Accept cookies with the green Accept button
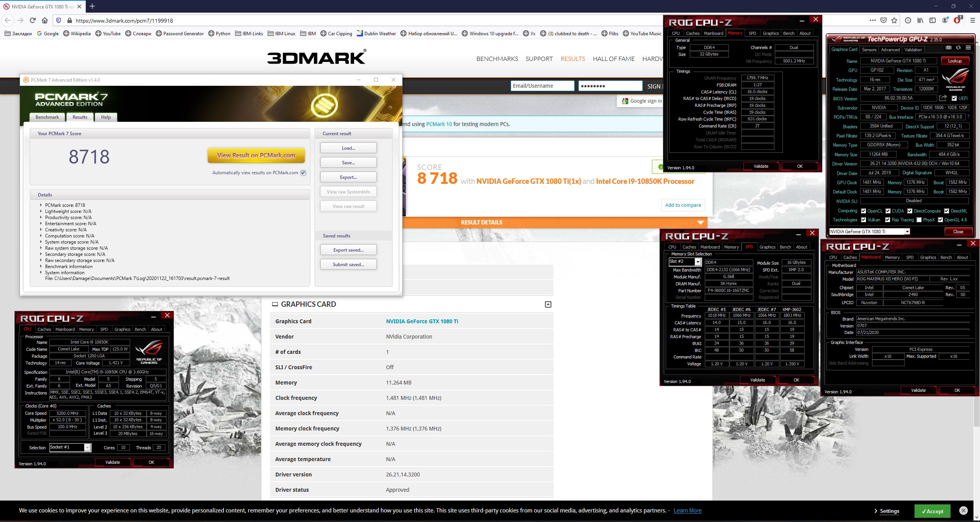The height and width of the screenshot is (522, 980). pos(932,511)
